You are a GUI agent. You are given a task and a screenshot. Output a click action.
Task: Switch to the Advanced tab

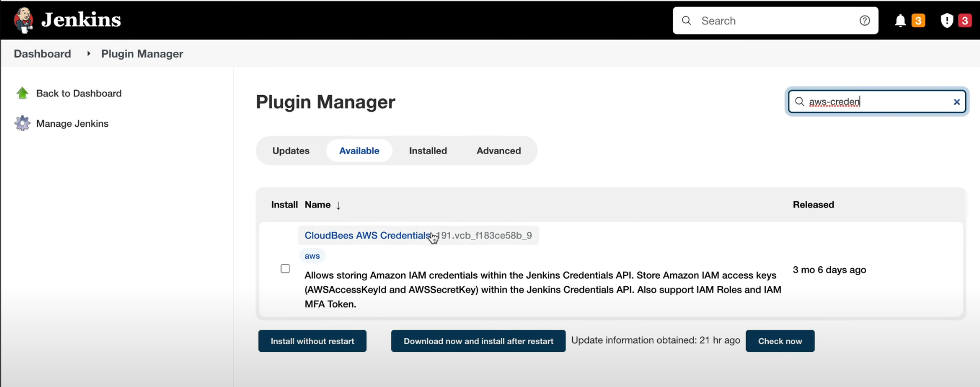tap(499, 151)
